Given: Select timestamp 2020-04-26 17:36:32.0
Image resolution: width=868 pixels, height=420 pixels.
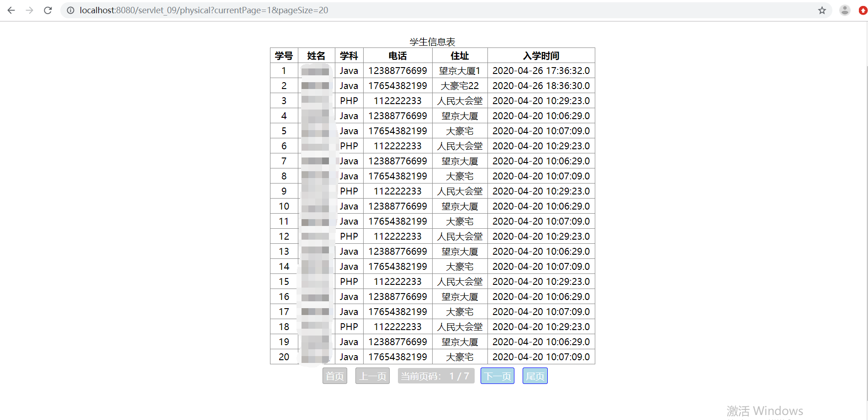Looking at the screenshot, I should tap(541, 71).
